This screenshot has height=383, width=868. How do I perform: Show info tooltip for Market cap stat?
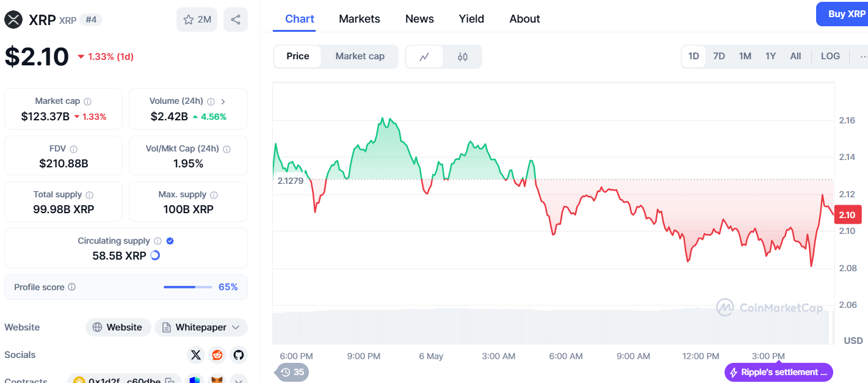click(x=88, y=101)
